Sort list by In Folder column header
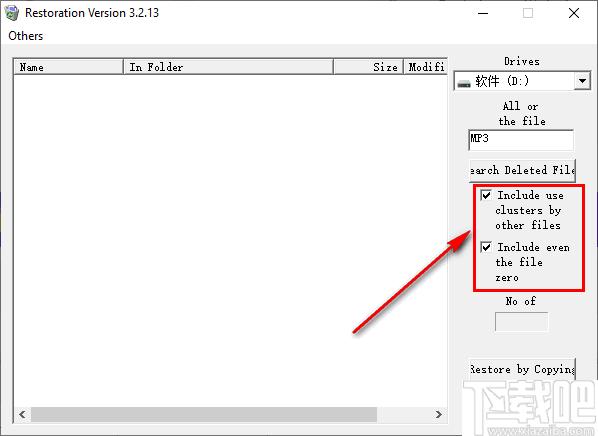Screen dimensions: 598x436 (228, 67)
